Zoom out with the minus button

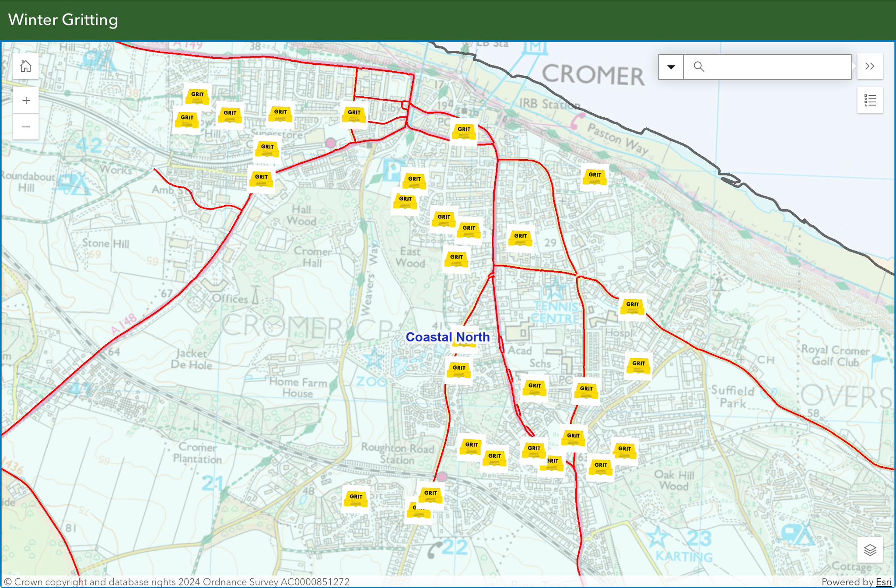point(26,127)
